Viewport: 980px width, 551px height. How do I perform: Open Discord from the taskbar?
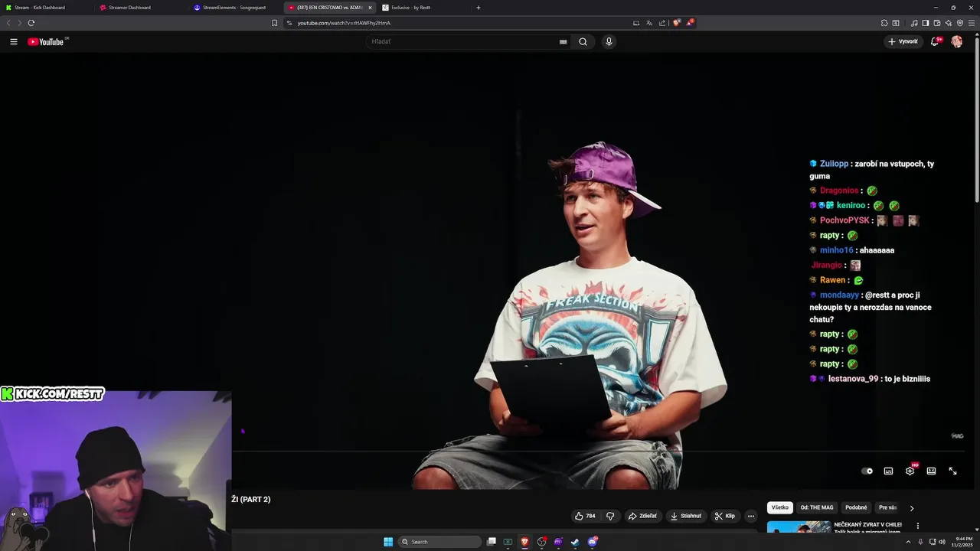(592, 542)
